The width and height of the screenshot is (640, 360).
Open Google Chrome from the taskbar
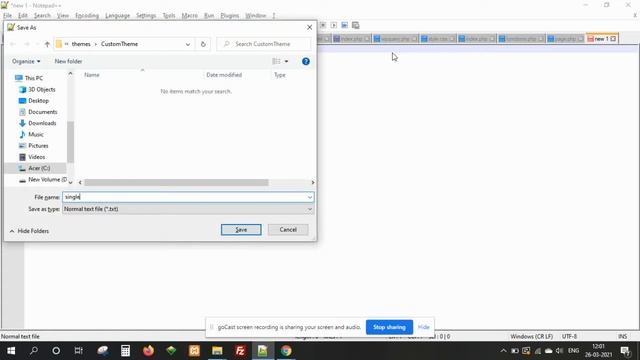click(286, 351)
